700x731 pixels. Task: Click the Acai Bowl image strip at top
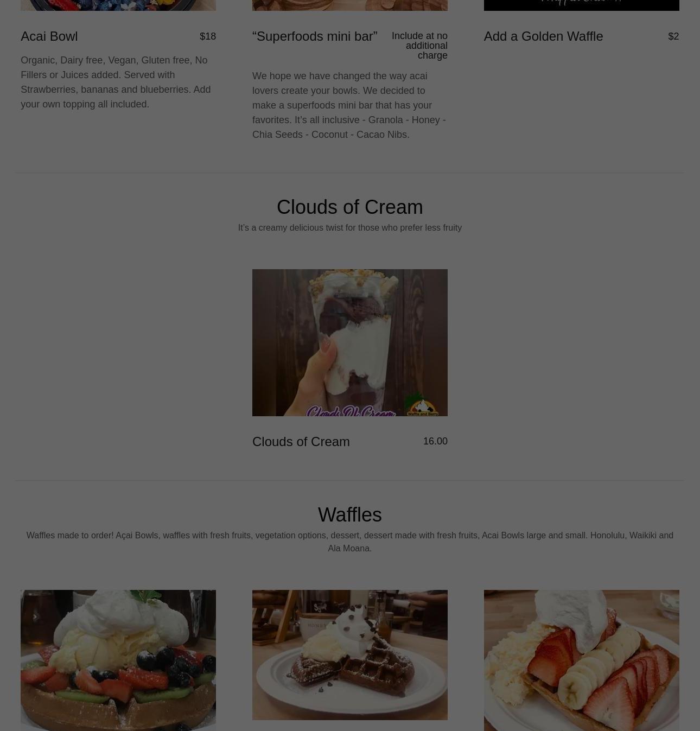click(118, 5)
